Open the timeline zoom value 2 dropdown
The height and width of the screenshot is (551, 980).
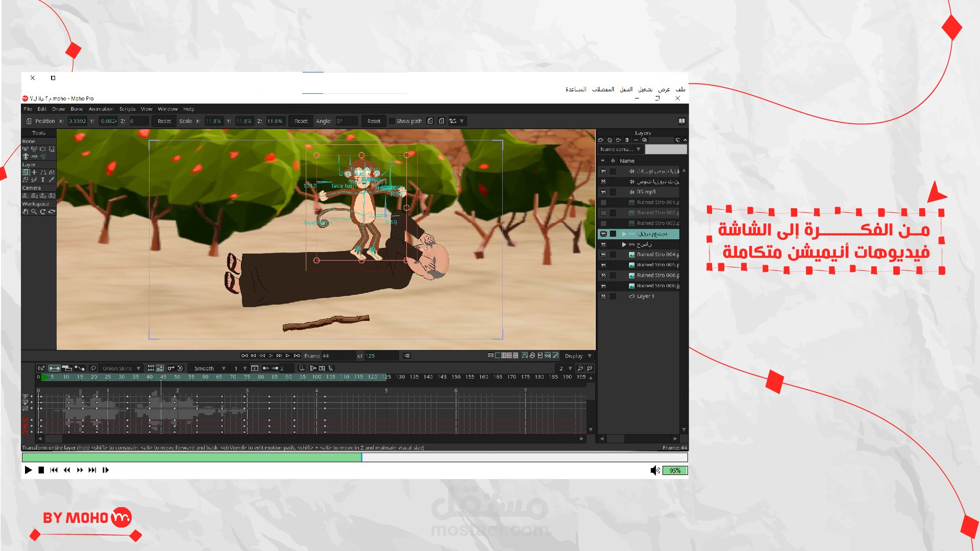tap(566, 368)
